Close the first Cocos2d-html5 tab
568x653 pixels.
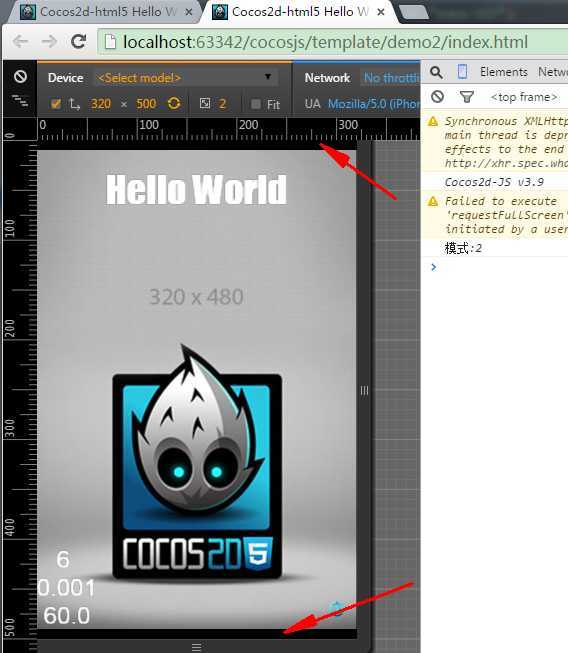click(189, 12)
